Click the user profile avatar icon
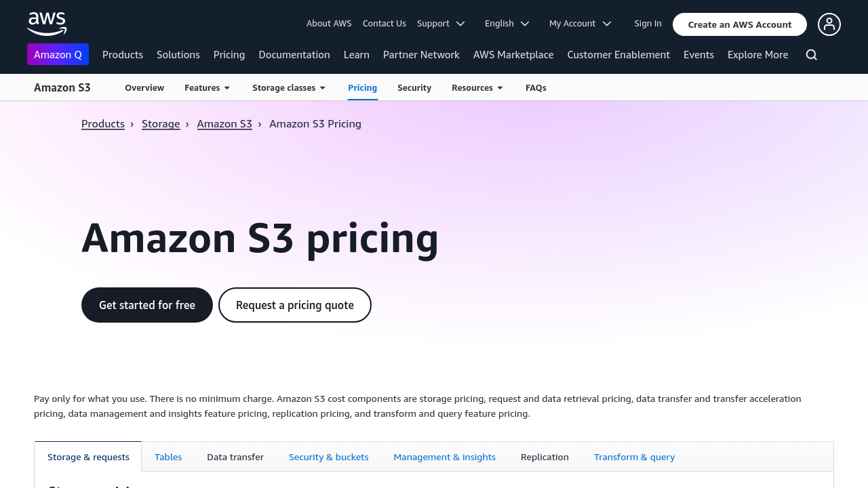 pyautogui.click(x=829, y=24)
